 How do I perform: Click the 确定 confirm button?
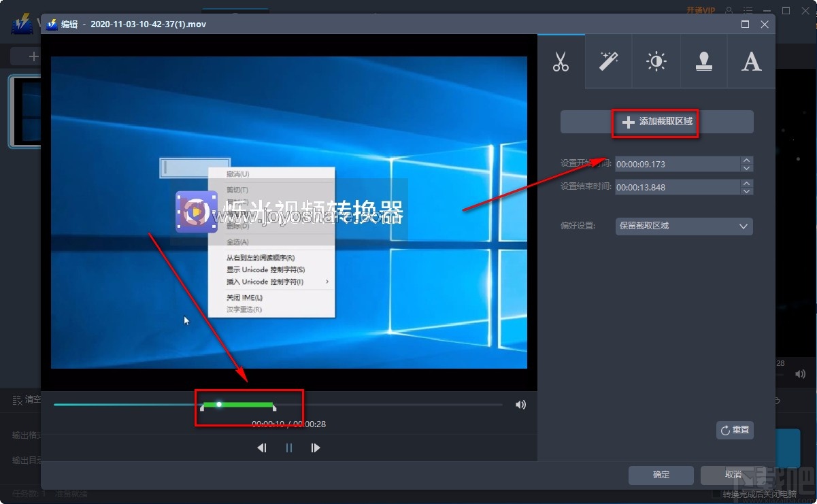coord(661,475)
